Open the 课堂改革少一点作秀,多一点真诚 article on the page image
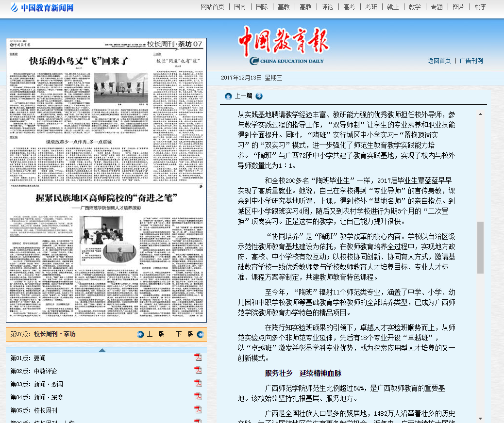Screen dimensions: 504x423 (79, 142)
